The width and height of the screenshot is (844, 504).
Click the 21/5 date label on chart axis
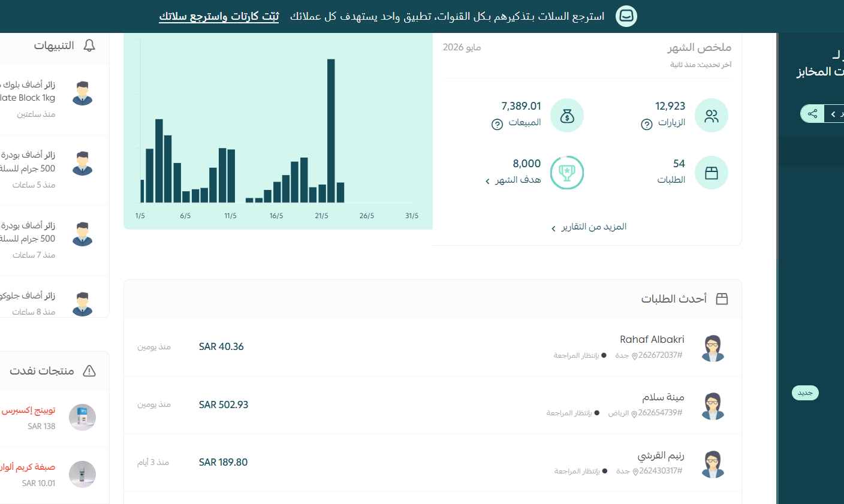pos(321,216)
